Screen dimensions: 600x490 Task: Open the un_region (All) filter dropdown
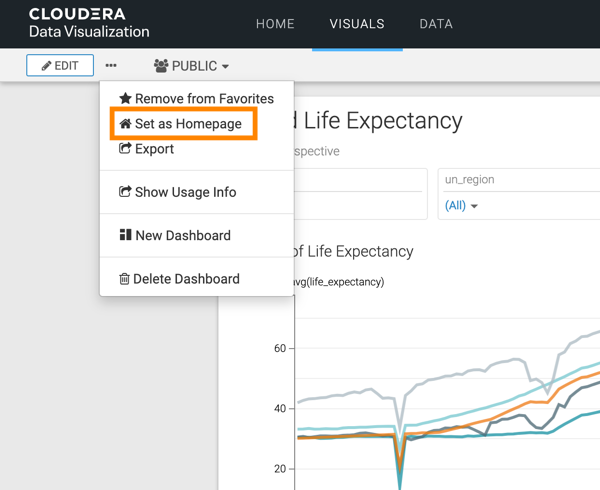(461, 206)
